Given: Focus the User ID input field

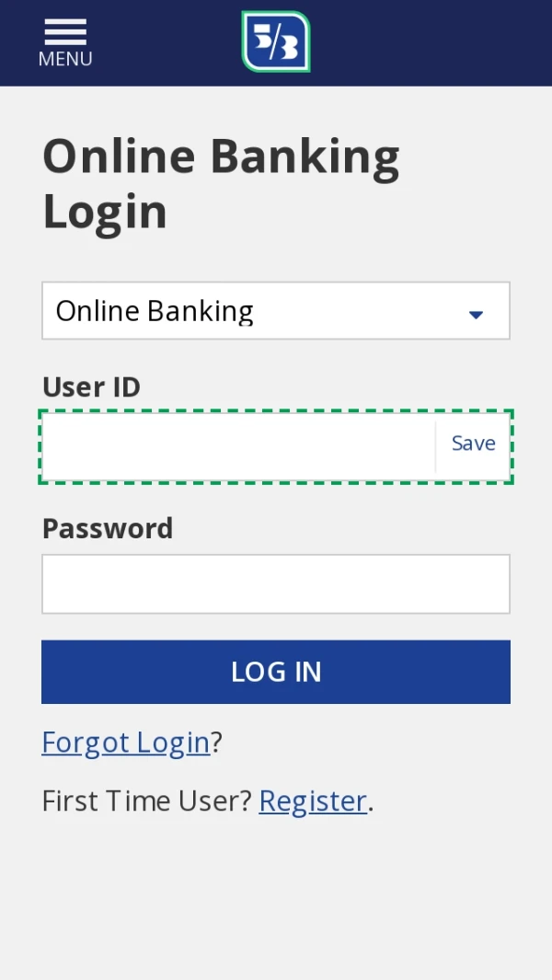Looking at the screenshot, I should [237, 447].
